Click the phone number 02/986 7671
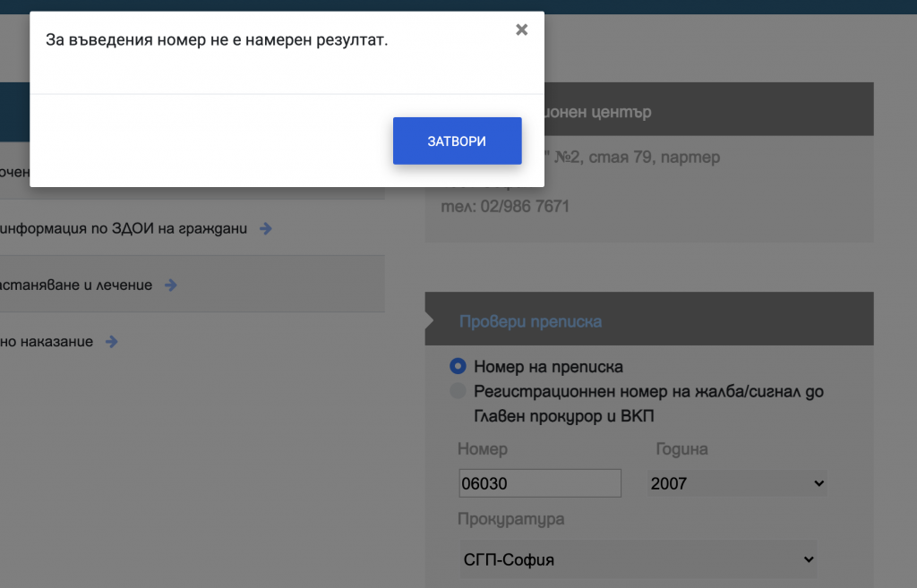 [524, 207]
